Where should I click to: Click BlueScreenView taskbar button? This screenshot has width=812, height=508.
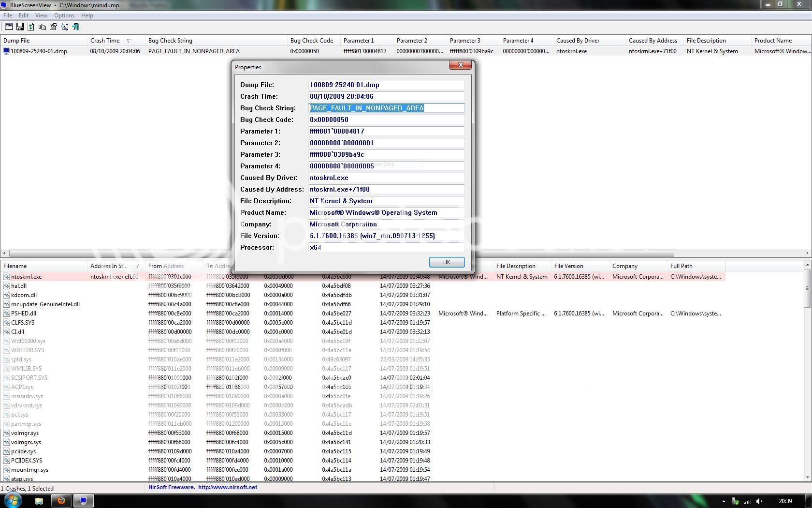83,501
